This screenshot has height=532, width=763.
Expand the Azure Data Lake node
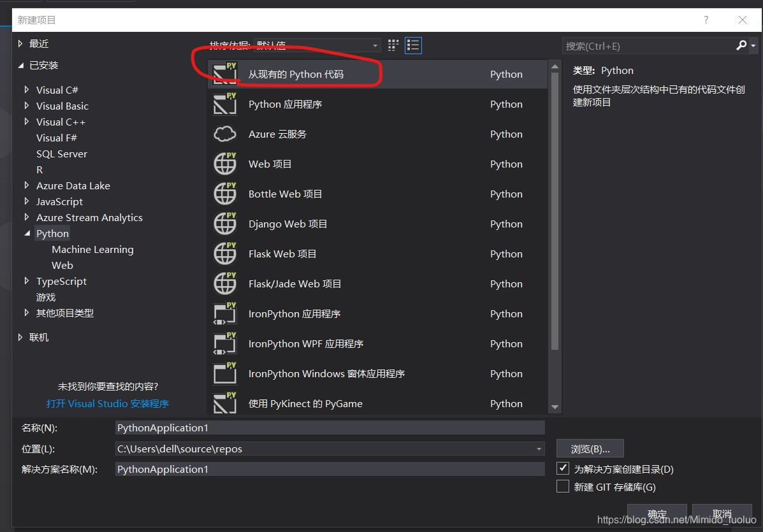[26, 185]
